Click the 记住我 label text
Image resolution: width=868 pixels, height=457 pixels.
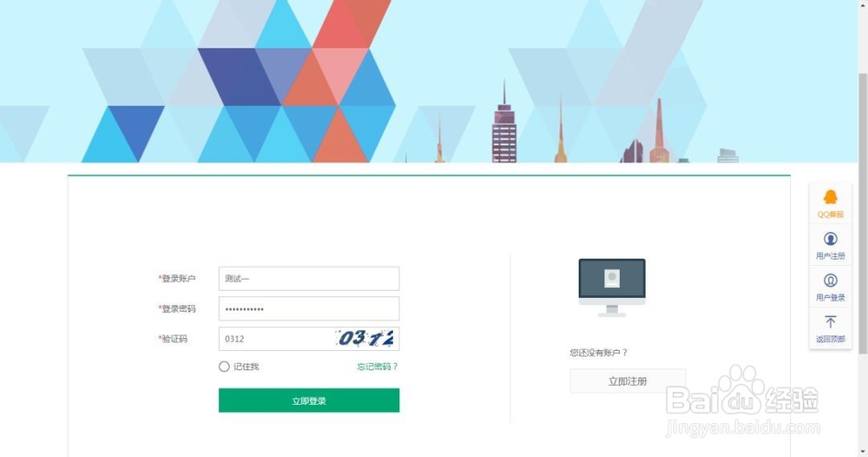pos(246,367)
